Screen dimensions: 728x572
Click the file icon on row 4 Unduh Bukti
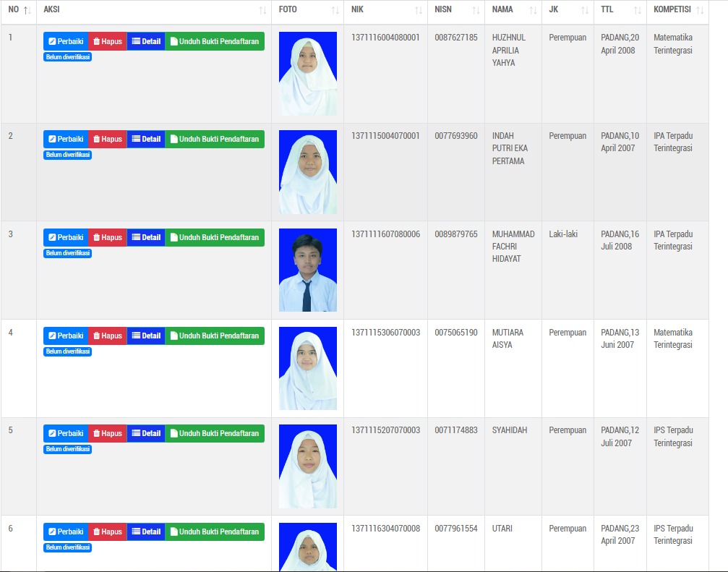(174, 336)
